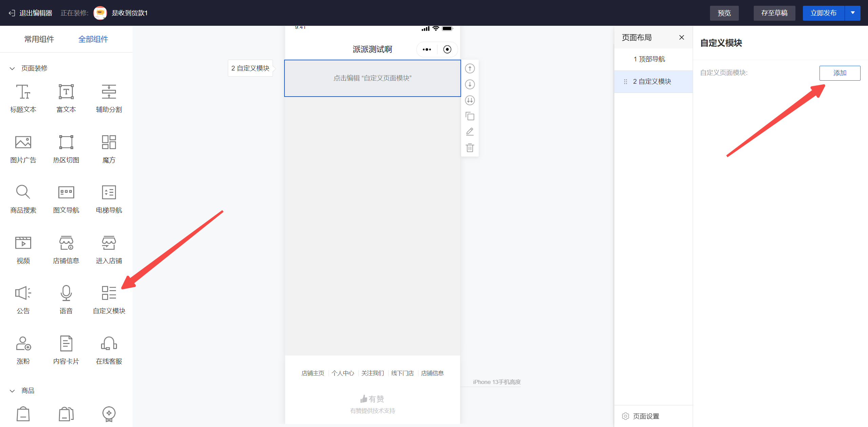
Task: Select the 标题文本 component
Action: click(23, 98)
